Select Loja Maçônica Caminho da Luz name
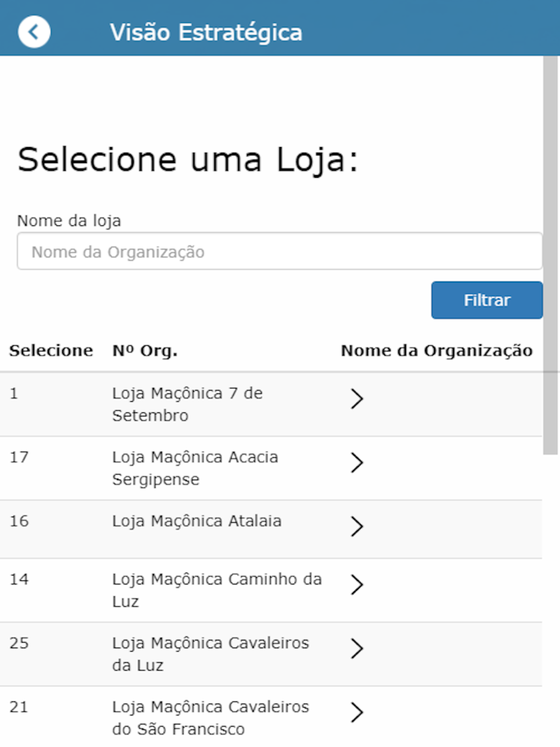 click(x=217, y=590)
